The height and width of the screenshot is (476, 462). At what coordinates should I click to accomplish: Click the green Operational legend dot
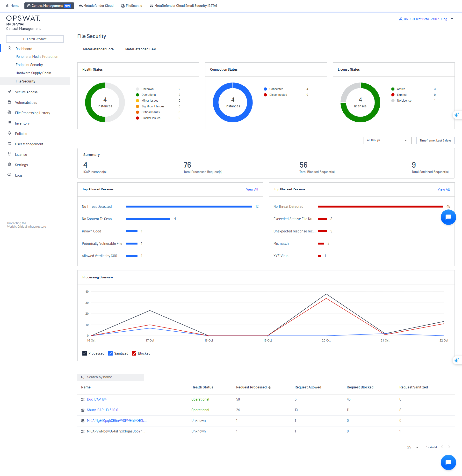137,95
